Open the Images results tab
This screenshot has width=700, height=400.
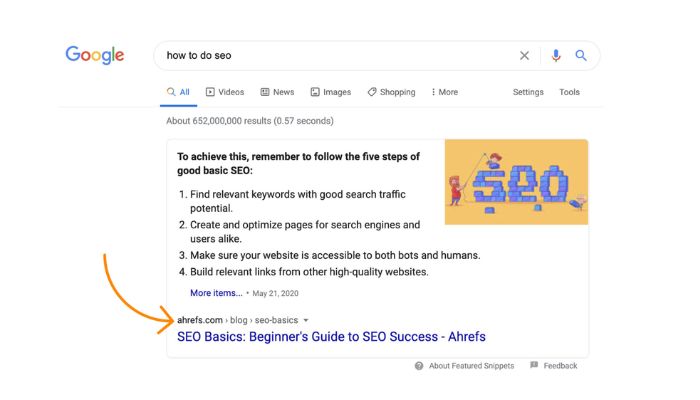pyautogui.click(x=331, y=92)
